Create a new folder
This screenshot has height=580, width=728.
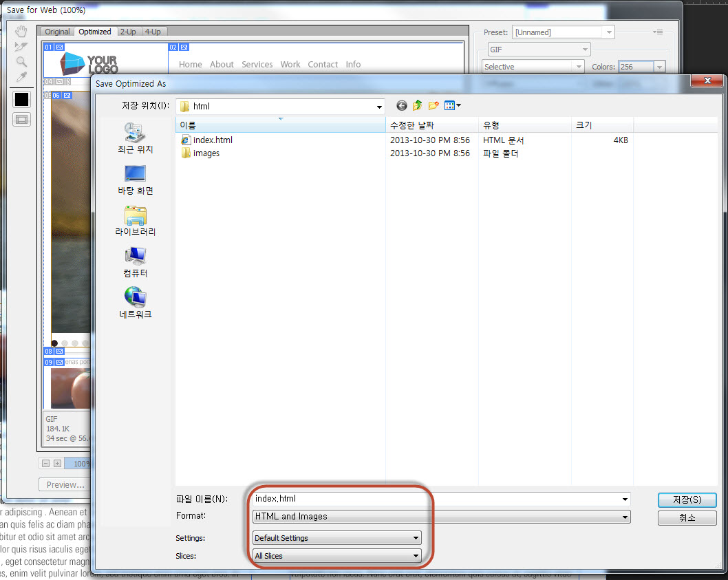[x=433, y=105]
